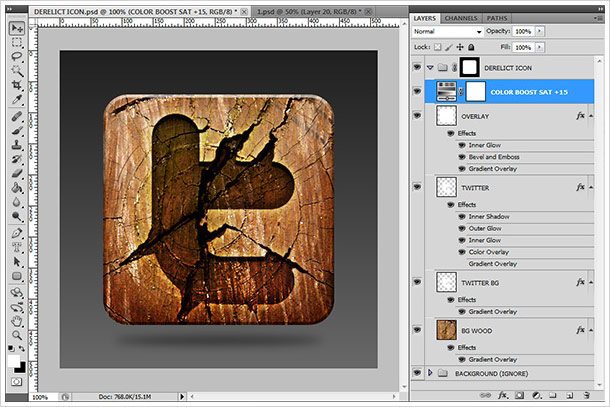
Task: Select the Crop tool
Action: pyautogui.click(x=16, y=85)
